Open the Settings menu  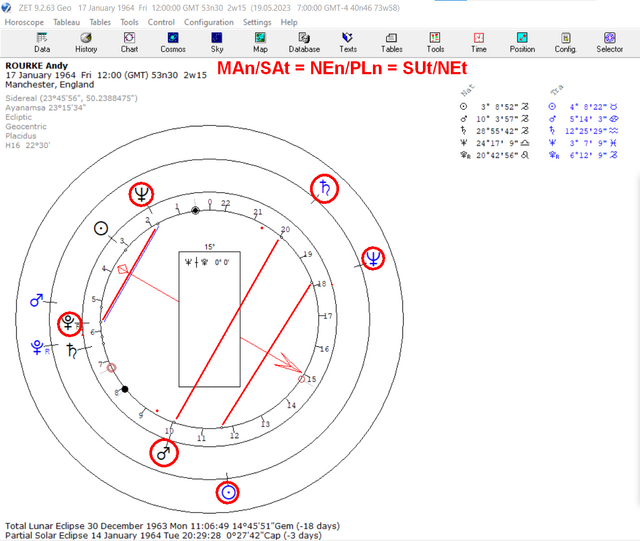coord(257,22)
